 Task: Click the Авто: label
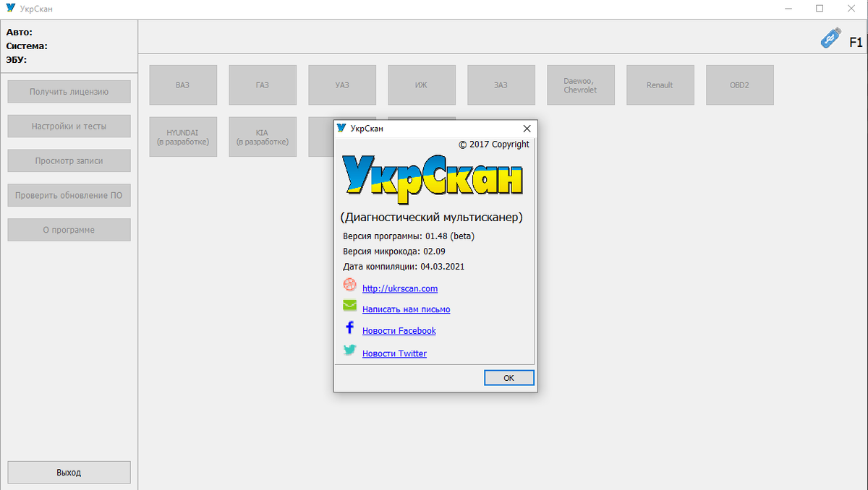click(x=20, y=33)
